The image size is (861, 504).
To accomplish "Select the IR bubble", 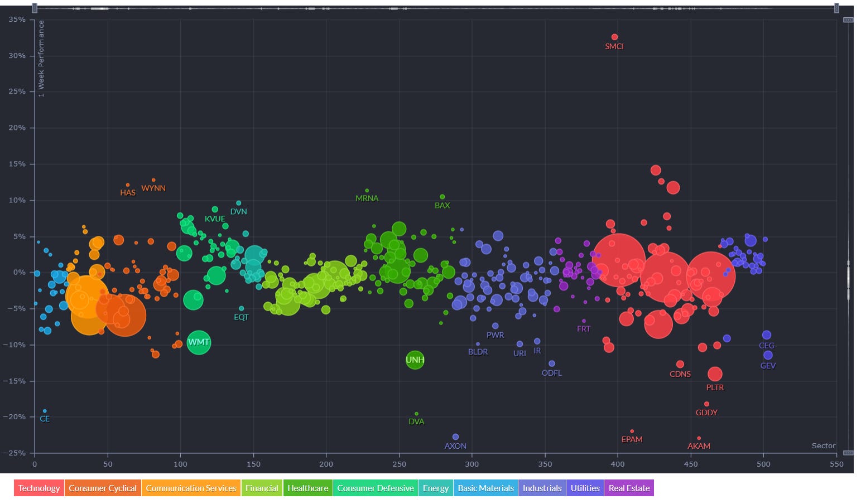I will (x=537, y=341).
